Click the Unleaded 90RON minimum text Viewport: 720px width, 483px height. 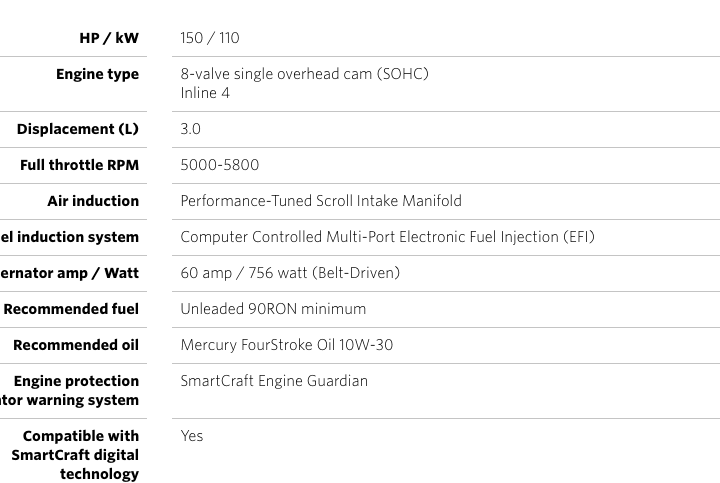[x=273, y=309]
